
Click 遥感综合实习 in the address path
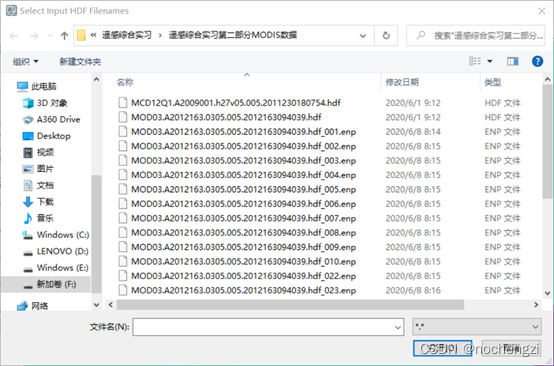[127, 35]
